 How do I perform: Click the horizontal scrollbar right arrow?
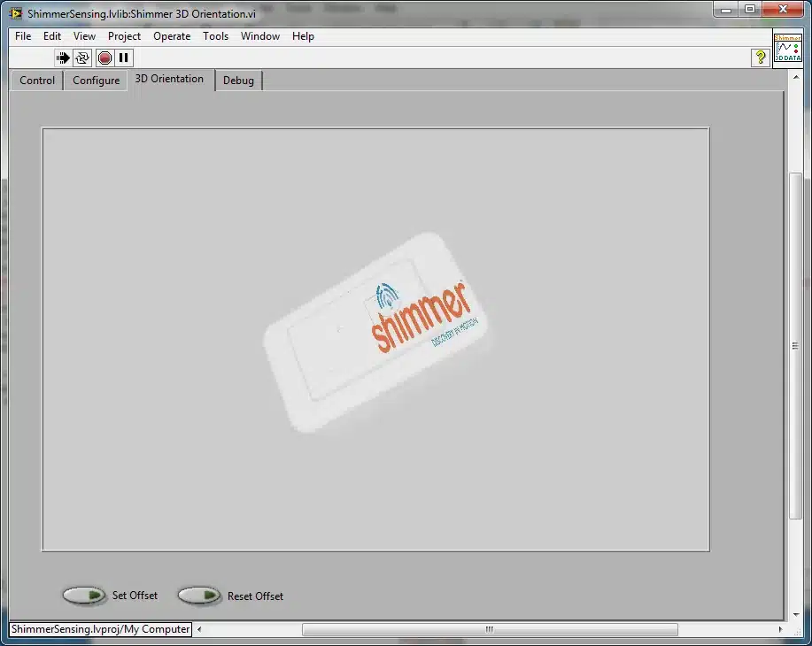click(x=780, y=629)
